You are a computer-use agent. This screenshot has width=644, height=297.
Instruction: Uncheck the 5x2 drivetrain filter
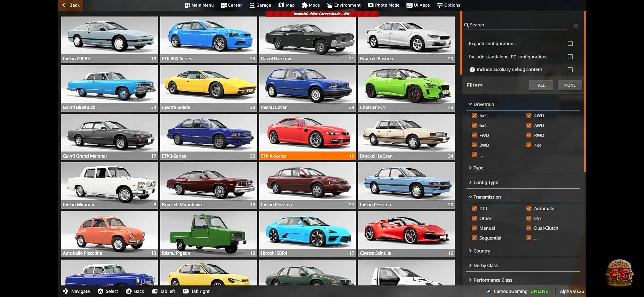pos(474,116)
